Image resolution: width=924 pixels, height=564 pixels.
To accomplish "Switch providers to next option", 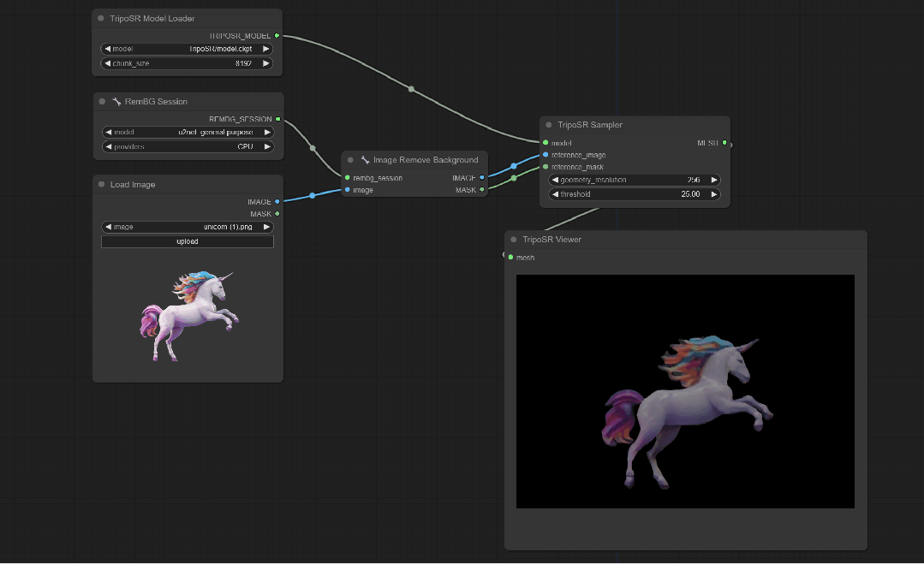I will 267,146.
